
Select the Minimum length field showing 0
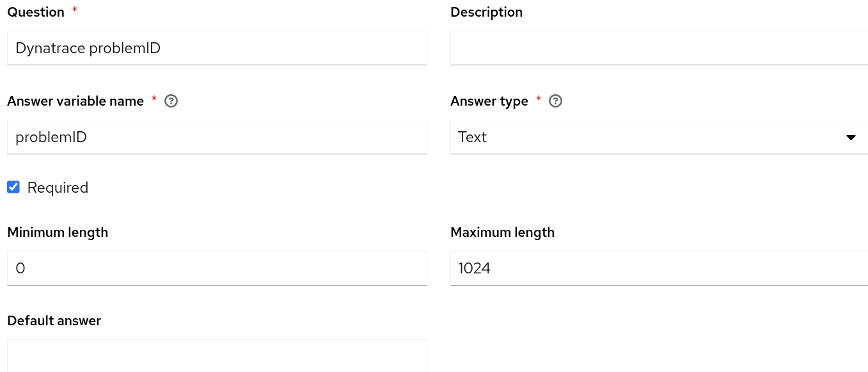(x=217, y=268)
